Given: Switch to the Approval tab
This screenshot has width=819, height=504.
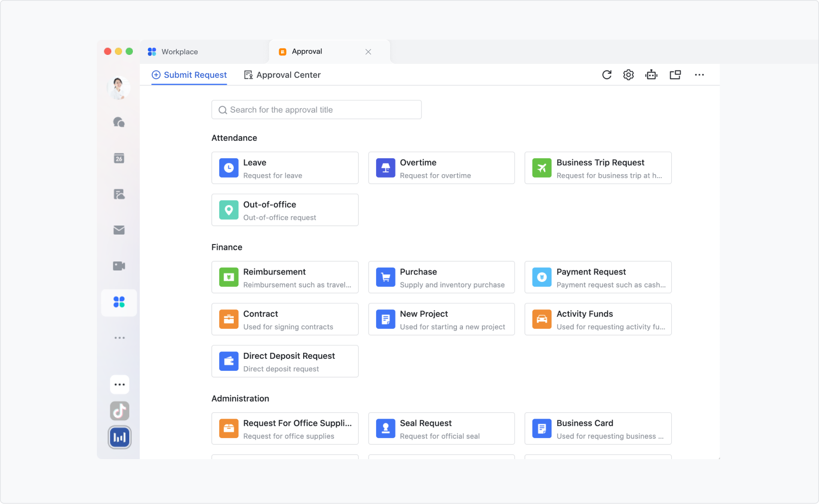Looking at the screenshot, I should [307, 51].
